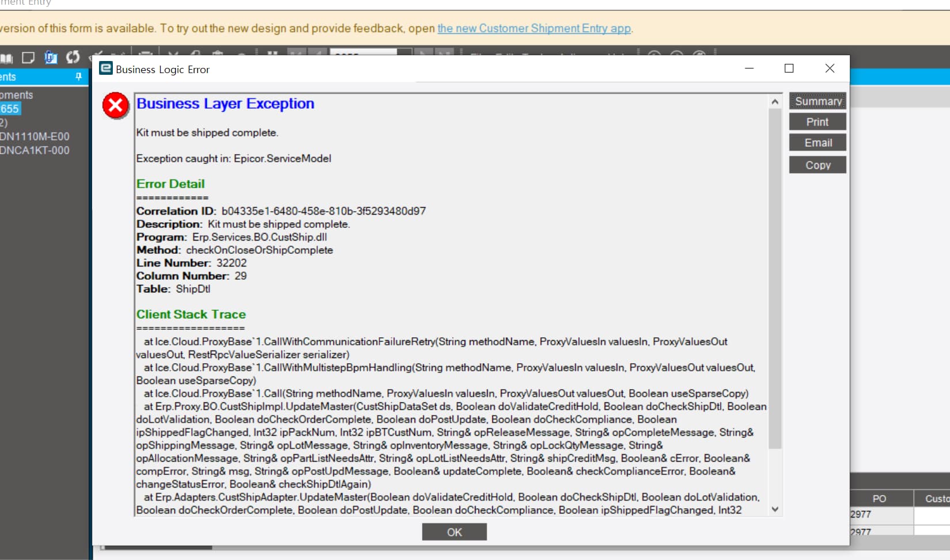Click the blank page icon in the main toolbar
Image resolution: width=950 pixels, height=560 pixels.
pyautogui.click(x=28, y=58)
